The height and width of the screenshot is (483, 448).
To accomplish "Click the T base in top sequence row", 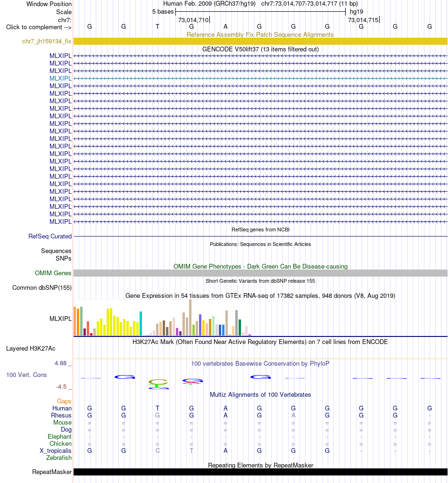I will (158, 26).
